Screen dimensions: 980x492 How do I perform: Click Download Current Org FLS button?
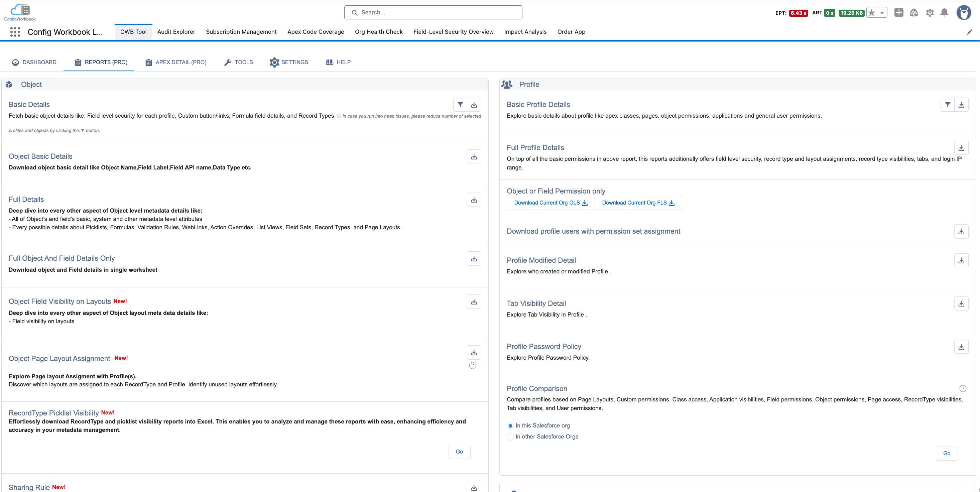638,203
